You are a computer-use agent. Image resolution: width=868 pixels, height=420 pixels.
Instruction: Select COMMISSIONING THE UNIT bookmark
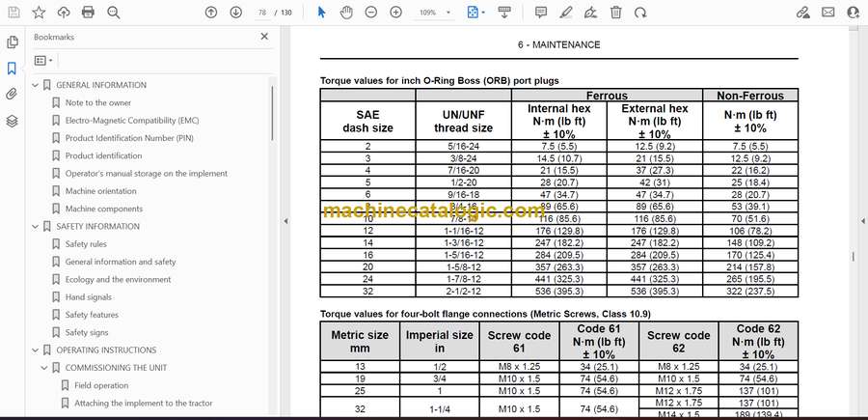coord(116,368)
